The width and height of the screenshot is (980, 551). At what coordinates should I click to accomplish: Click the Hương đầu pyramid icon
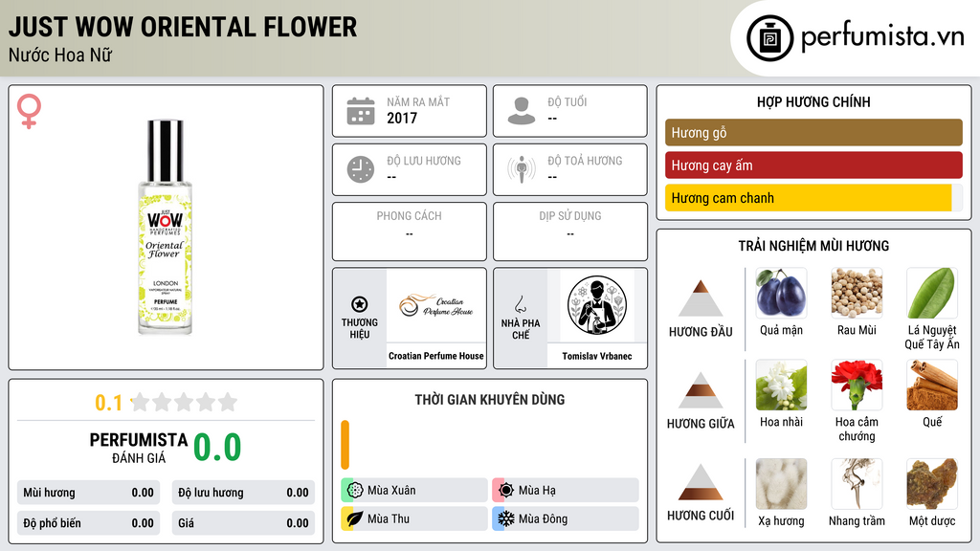click(x=701, y=298)
